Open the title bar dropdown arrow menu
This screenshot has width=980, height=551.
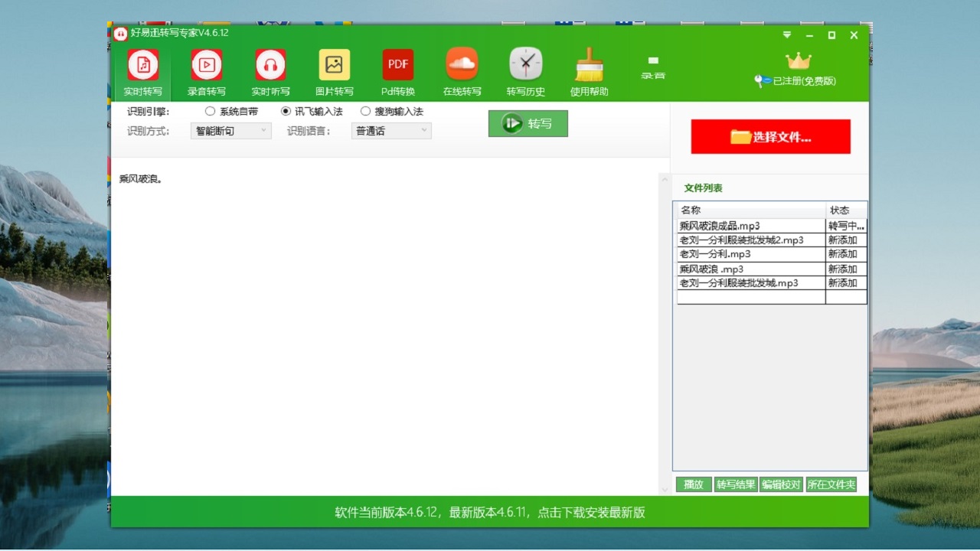(x=787, y=35)
